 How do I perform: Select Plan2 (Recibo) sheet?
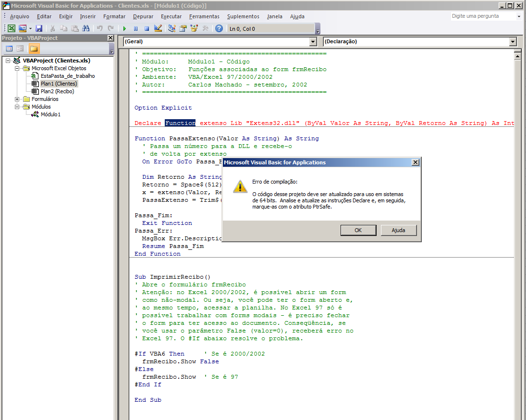(57, 92)
